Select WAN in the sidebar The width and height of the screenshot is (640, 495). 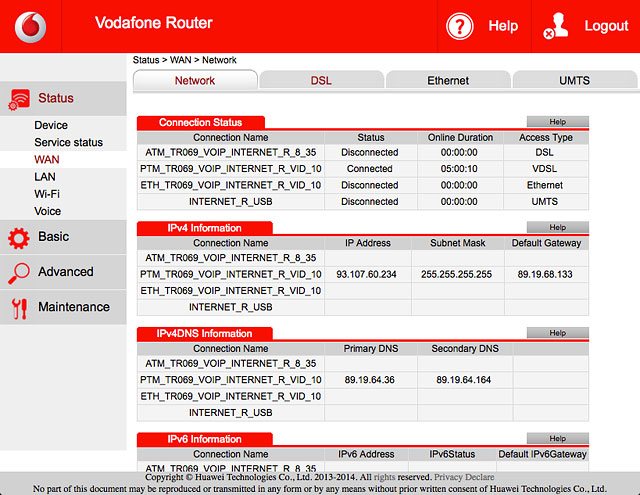(x=47, y=159)
